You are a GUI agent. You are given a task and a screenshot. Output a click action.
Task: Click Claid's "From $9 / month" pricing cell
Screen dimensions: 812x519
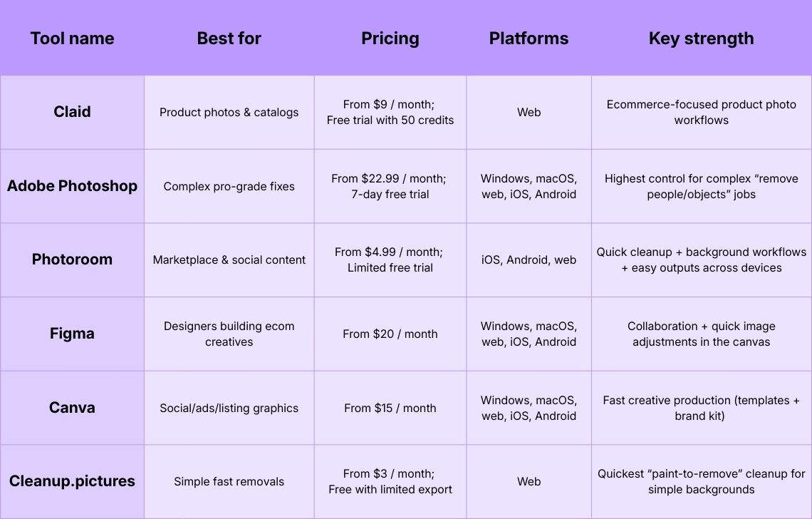pyautogui.click(x=390, y=113)
